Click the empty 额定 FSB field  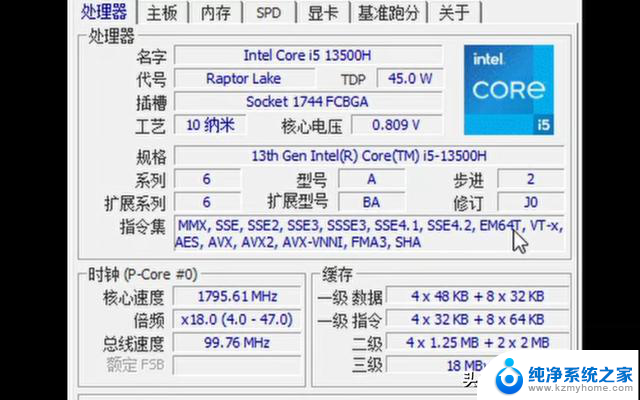click(237, 365)
